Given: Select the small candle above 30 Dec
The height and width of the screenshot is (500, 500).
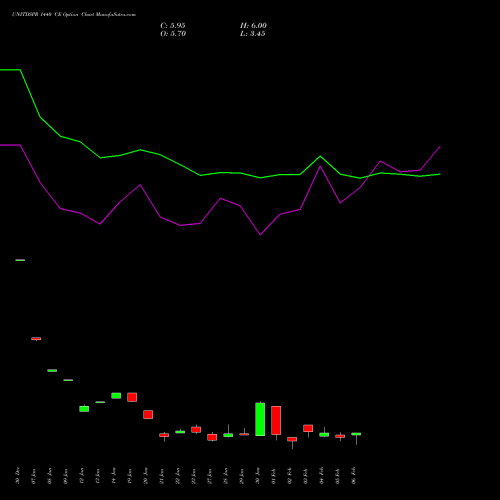Looking at the screenshot, I should [x=20, y=260].
